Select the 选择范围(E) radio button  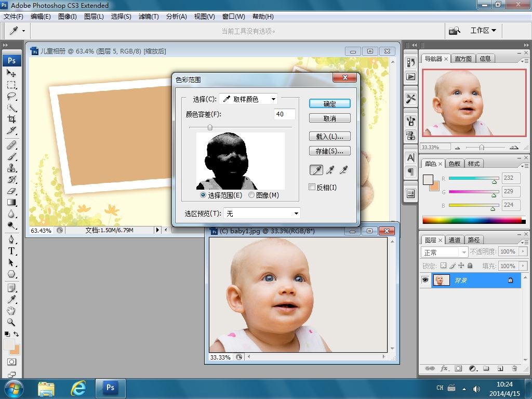[203, 195]
